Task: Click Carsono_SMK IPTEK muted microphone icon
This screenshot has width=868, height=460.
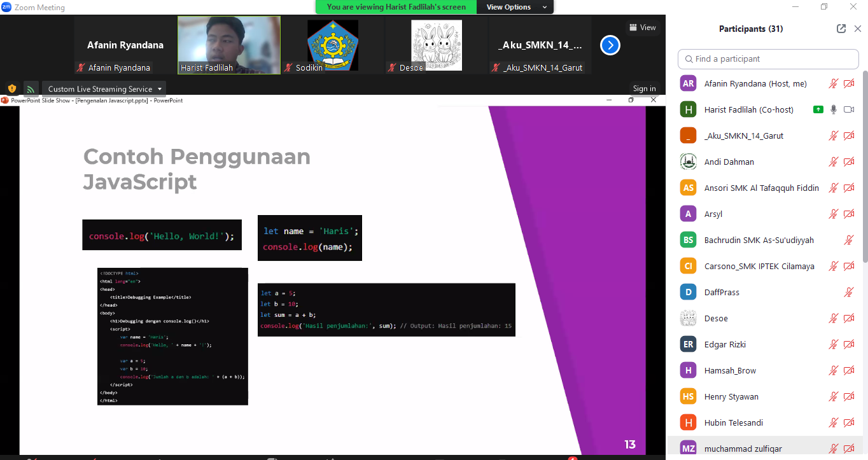Action: tap(833, 266)
